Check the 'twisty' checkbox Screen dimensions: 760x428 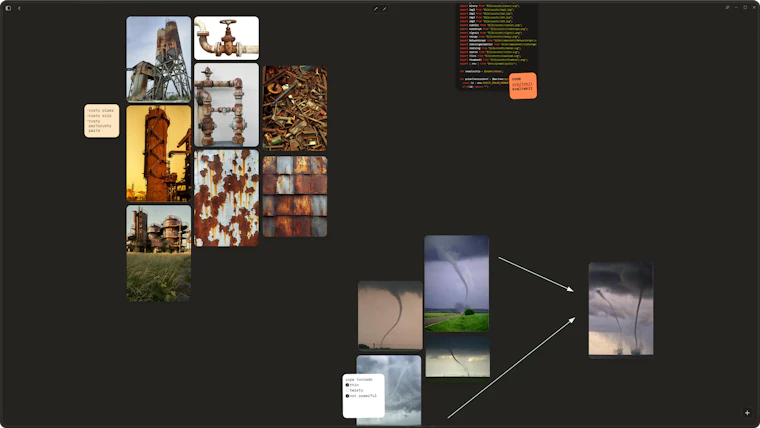point(347,390)
